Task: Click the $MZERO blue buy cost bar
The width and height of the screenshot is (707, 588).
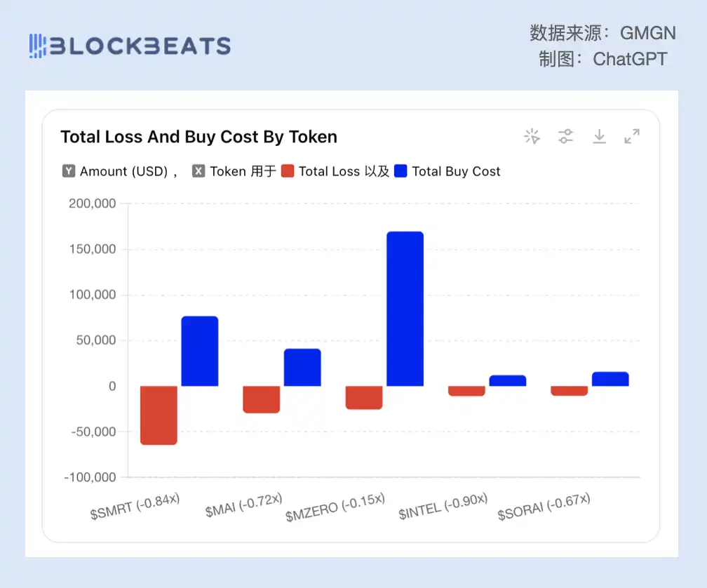Action: [x=405, y=309]
